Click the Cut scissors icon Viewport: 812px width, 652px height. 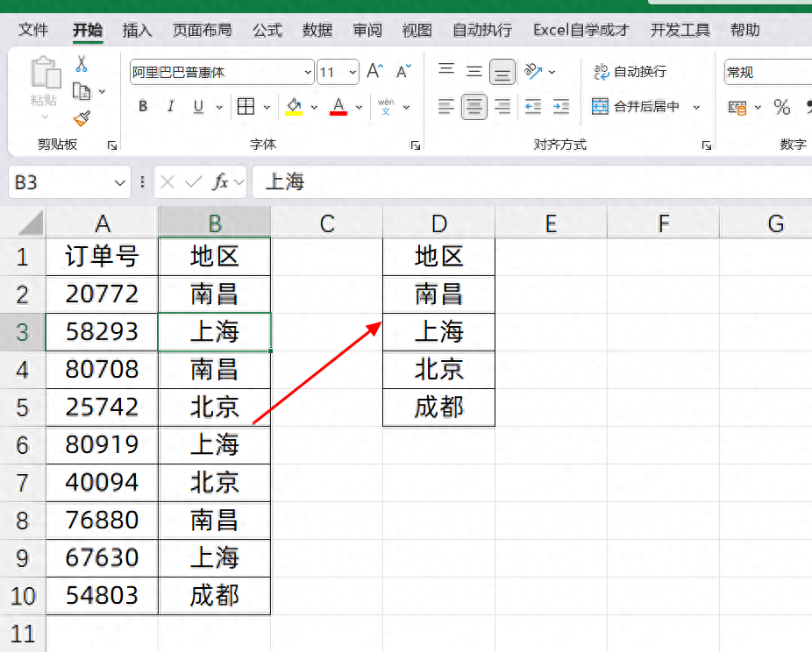(82, 64)
